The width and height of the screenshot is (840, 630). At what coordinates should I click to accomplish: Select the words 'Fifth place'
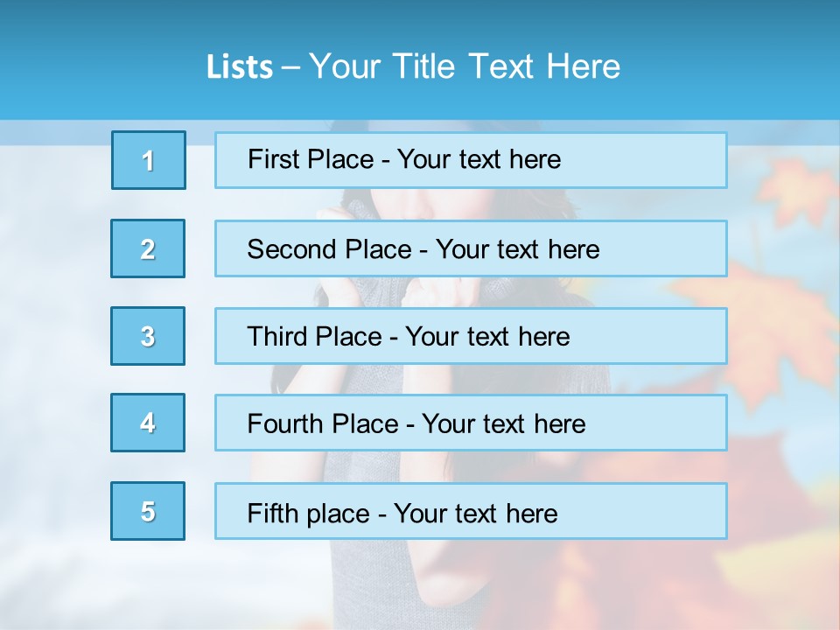point(309,514)
